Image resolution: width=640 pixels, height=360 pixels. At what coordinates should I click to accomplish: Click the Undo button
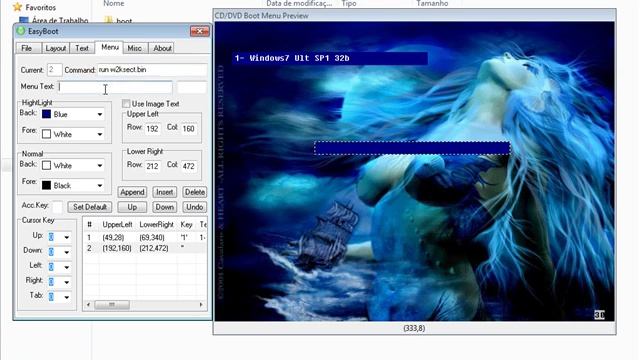tap(194, 207)
